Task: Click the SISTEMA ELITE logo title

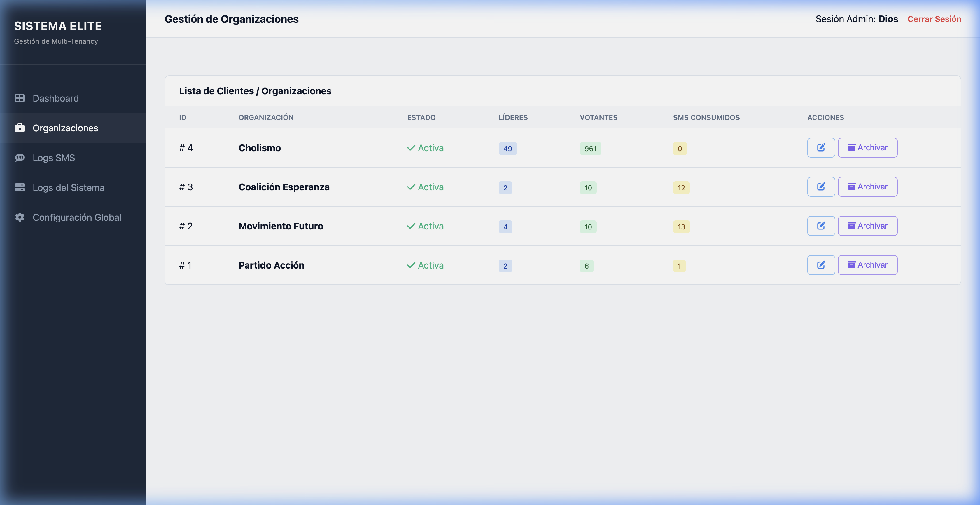Action: click(x=58, y=26)
